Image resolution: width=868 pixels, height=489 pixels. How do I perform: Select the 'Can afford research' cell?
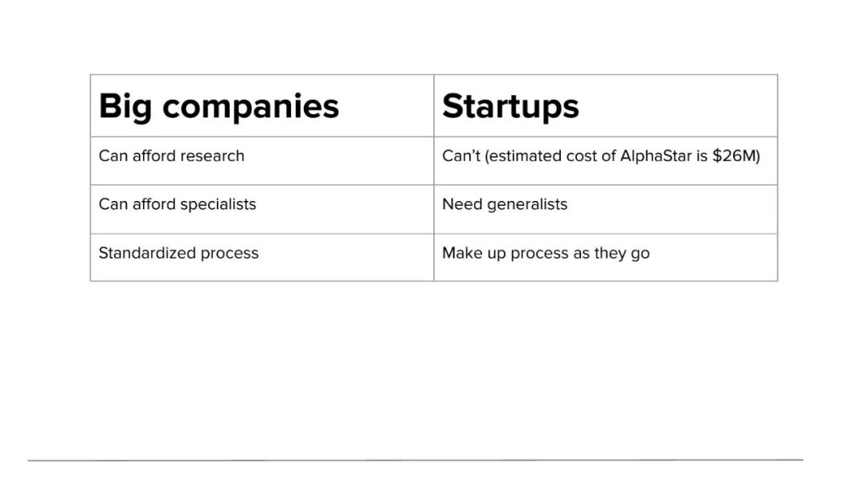(x=262, y=161)
